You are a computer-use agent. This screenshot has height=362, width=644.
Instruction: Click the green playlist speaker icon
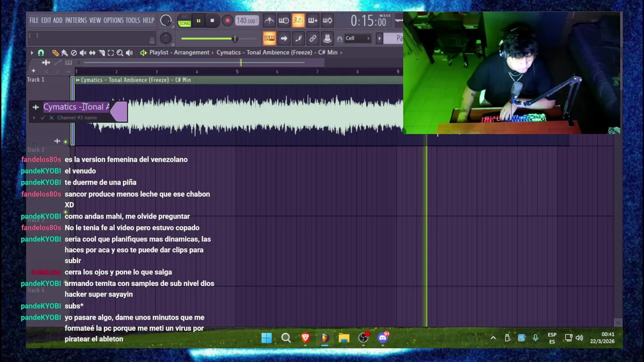143,53
